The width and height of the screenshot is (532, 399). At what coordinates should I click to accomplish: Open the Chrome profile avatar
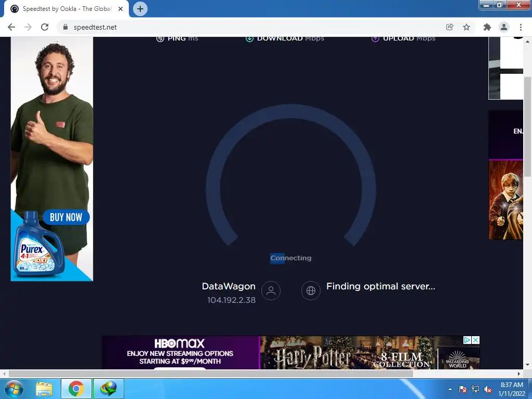[504, 27]
